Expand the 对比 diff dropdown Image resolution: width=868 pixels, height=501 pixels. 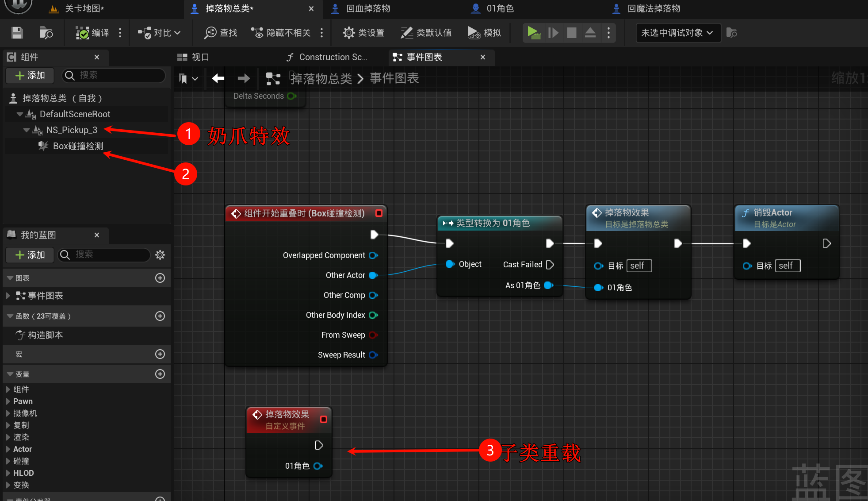pyautogui.click(x=160, y=33)
